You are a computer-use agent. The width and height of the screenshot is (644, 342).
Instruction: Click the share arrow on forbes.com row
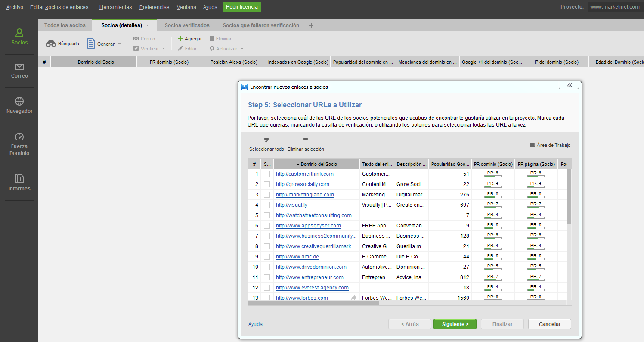pos(354,298)
